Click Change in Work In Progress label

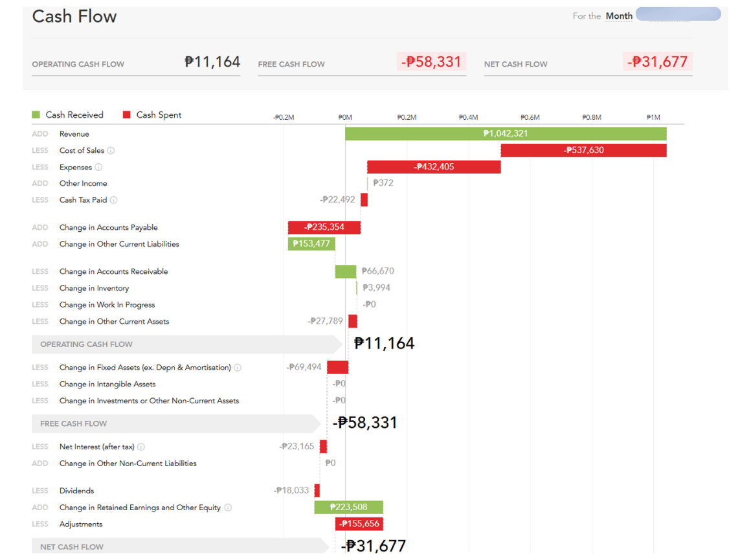107,305
